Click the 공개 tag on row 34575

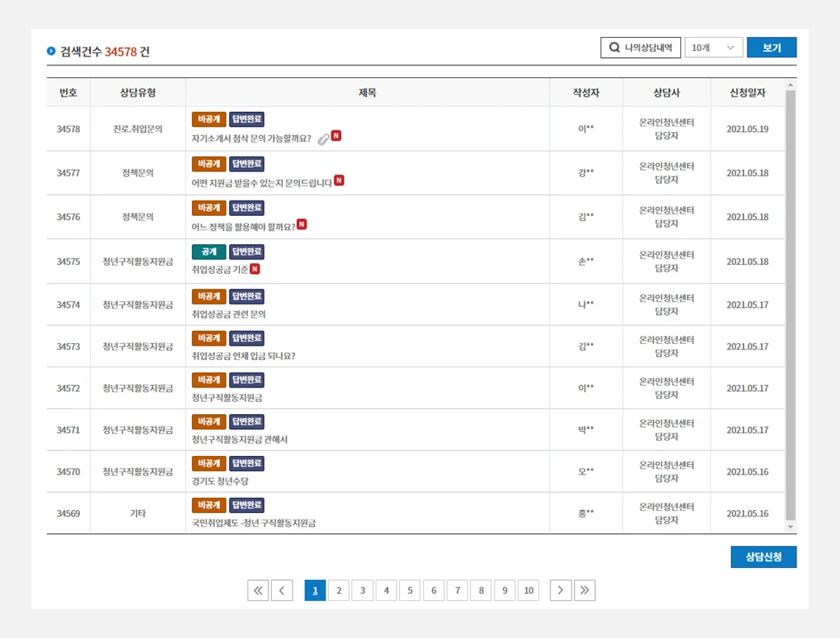(209, 251)
